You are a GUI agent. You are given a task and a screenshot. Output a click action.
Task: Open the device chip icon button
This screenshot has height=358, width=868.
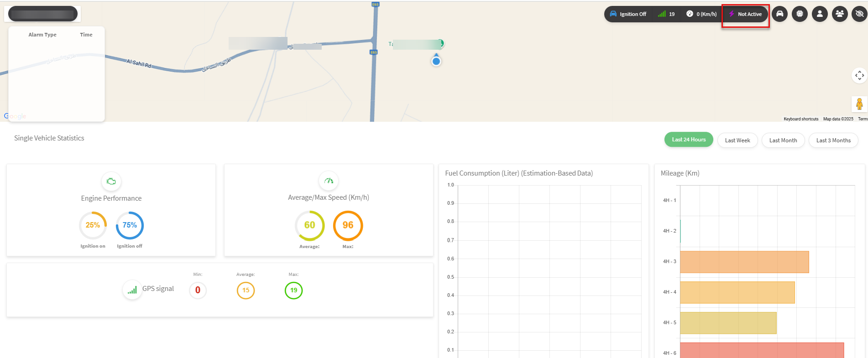800,14
